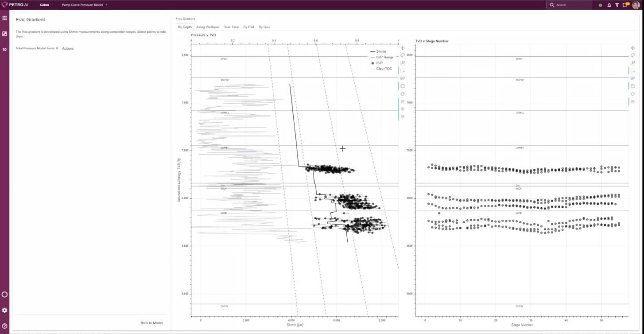Image resolution: width=644 pixels, height=334 pixels.
Task: Switch to the By Depth tab
Action: click(x=185, y=27)
